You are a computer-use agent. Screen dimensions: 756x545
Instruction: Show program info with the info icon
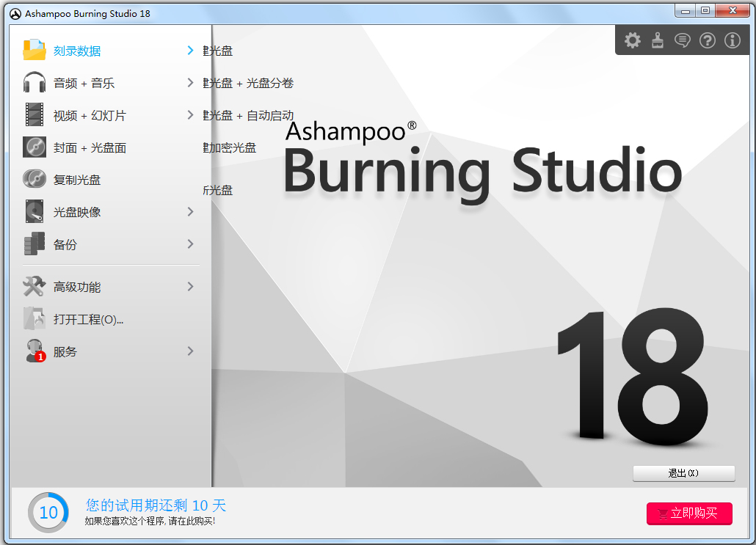point(732,40)
